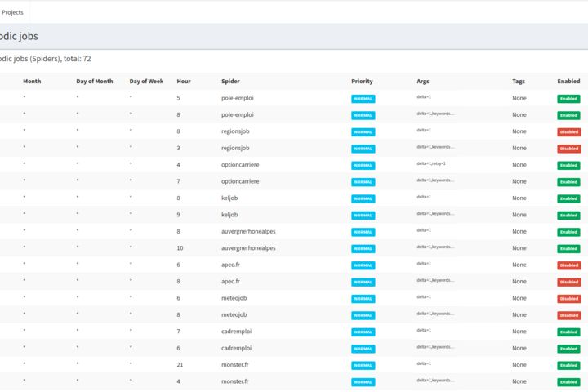Click the Hour column header
The height and width of the screenshot is (392, 588).
click(x=184, y=82)
